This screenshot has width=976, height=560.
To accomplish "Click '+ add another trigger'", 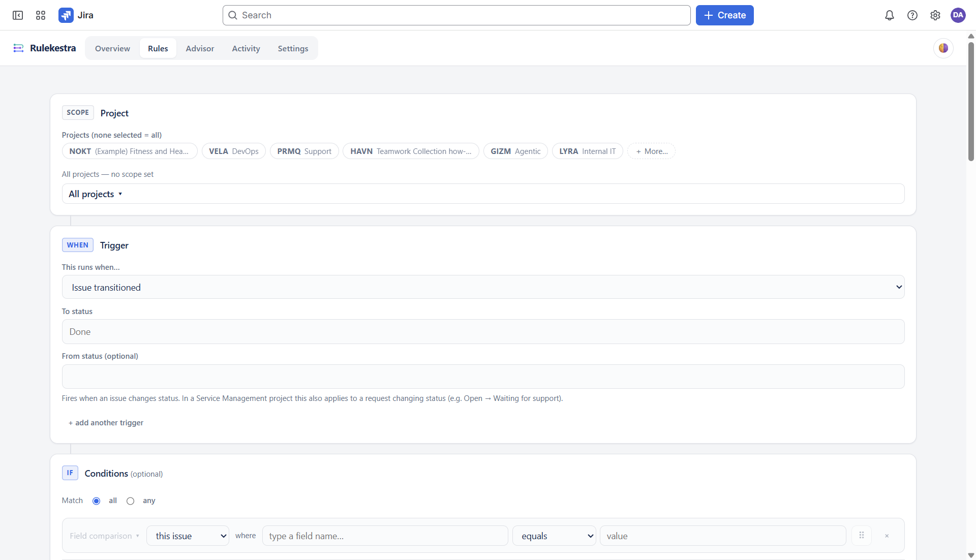I will click(x=106, y=423).
